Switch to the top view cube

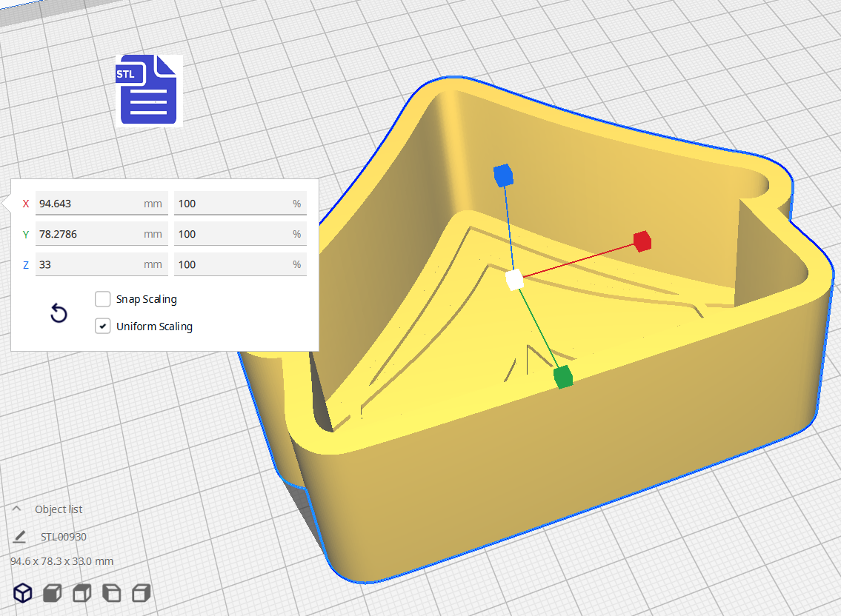pos(82,592)
